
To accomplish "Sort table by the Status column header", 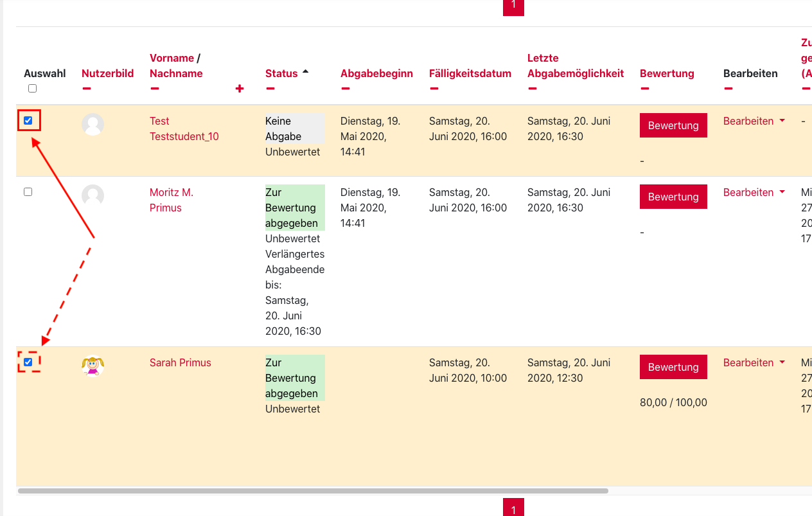I will (x=281, y=73).
